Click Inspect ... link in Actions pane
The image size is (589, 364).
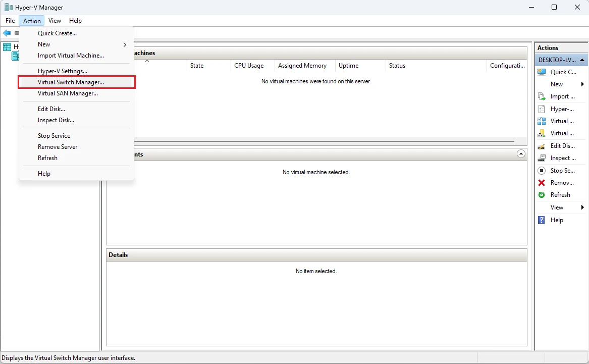[563, 158]
